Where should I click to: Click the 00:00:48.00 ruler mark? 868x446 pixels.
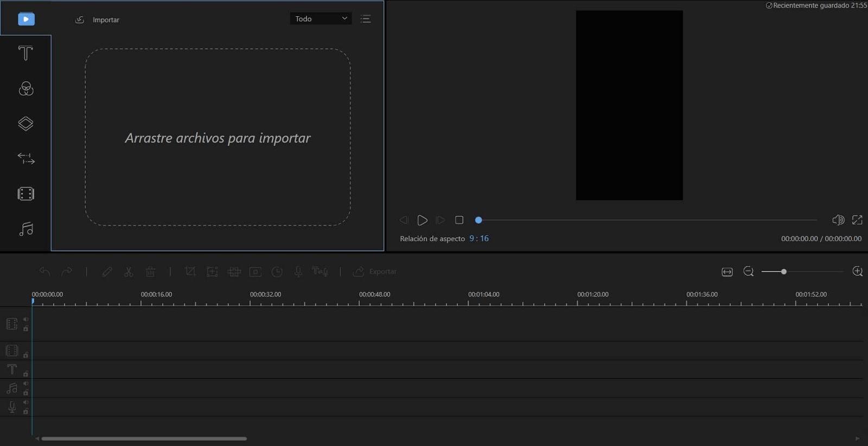(x=374, y=294)
